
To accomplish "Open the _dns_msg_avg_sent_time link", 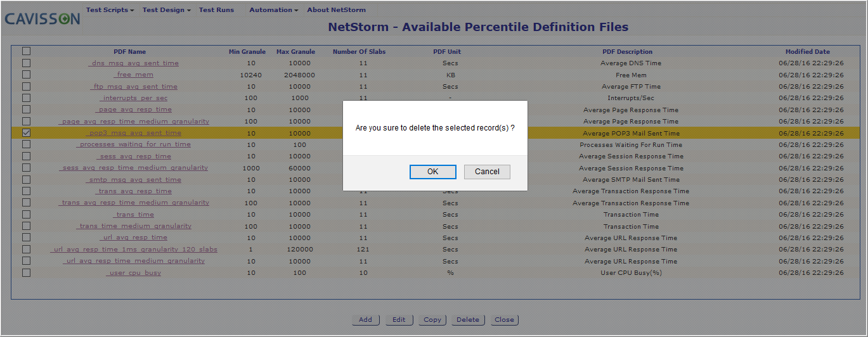I will coord(133,63).
